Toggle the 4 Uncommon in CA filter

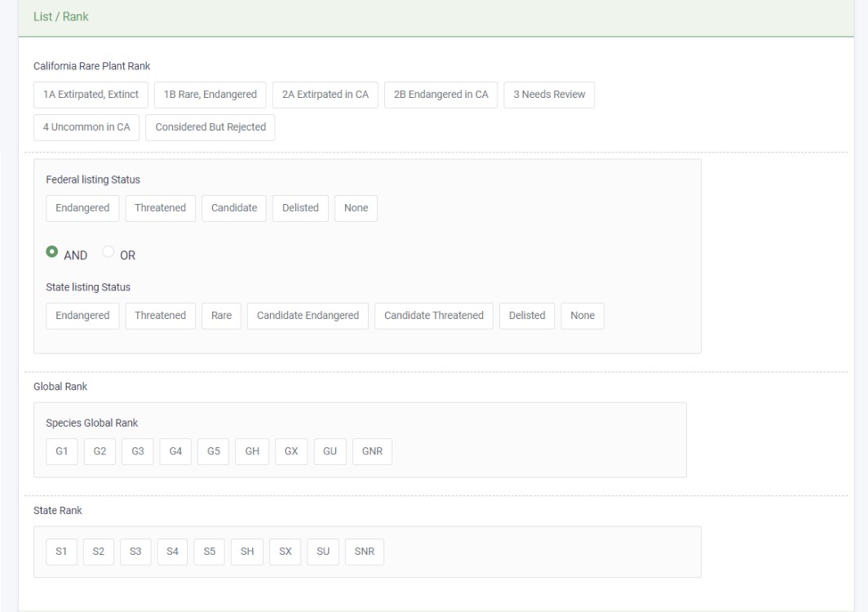coord(85,126)
